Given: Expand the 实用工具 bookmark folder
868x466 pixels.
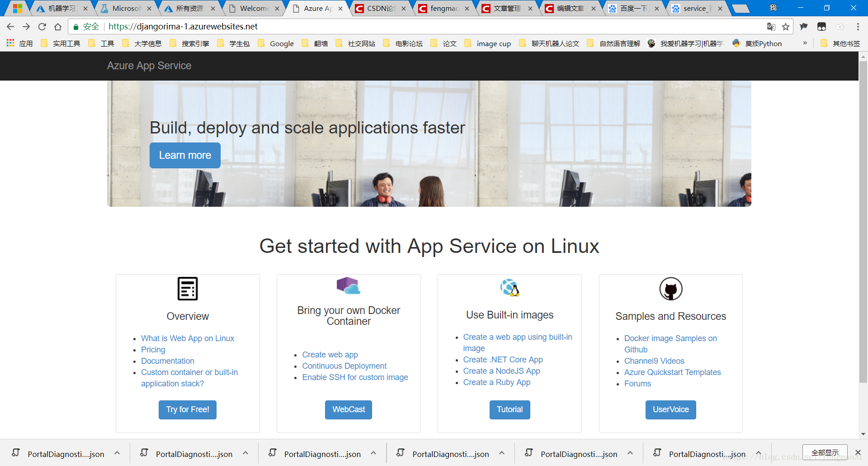Looking at the screenshot, I should pyautogui.click(x=61, y=43).
